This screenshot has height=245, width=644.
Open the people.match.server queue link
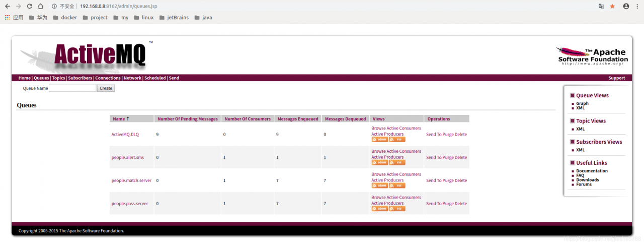pyautogui.click(x=131, y=180)
